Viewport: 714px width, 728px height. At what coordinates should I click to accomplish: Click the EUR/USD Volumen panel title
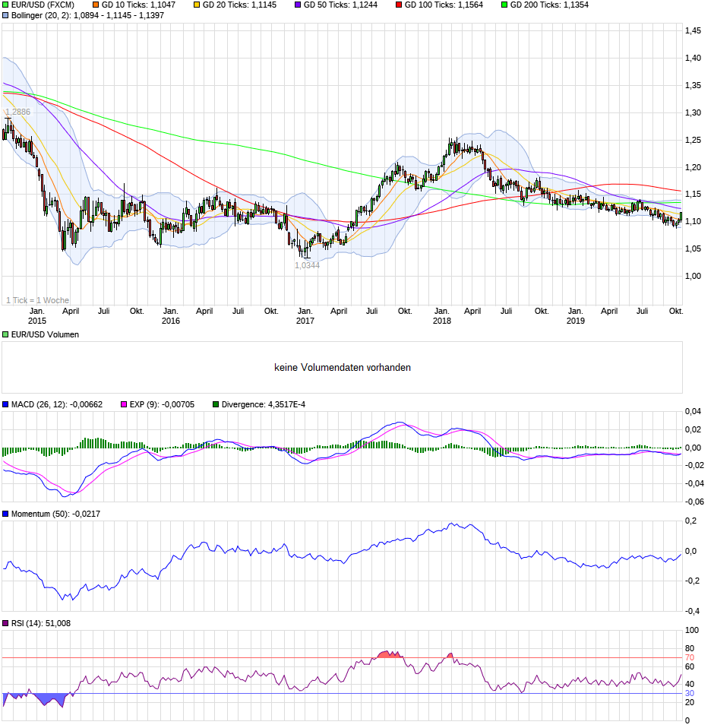45,334
